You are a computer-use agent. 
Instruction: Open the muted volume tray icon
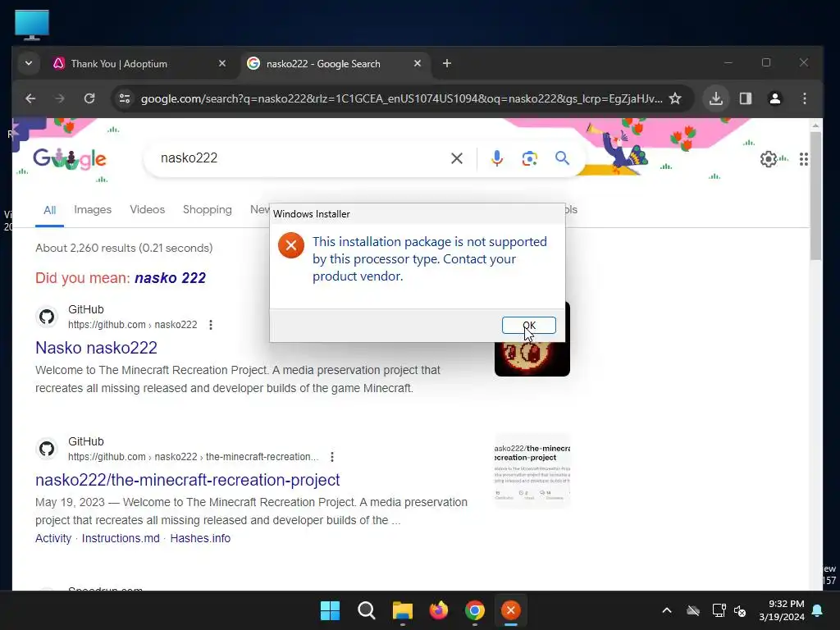(x=741, y=610)
